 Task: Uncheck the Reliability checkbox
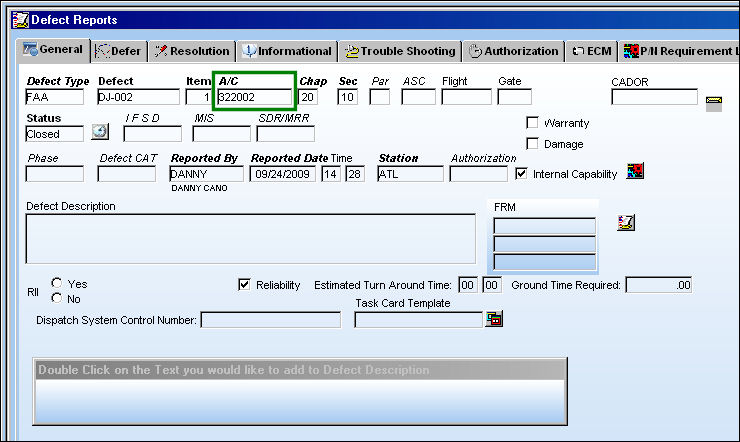[x=244, y=284]
